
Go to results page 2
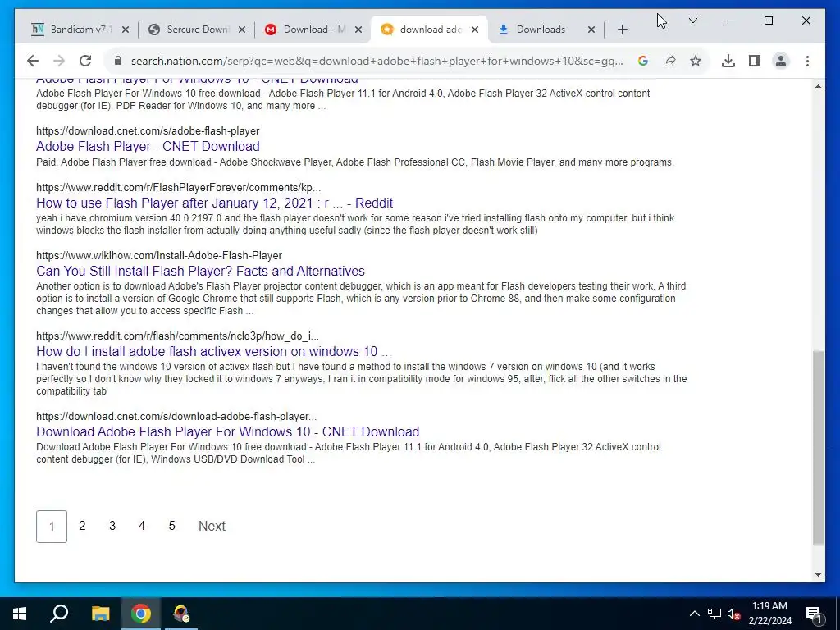(82, 526)
